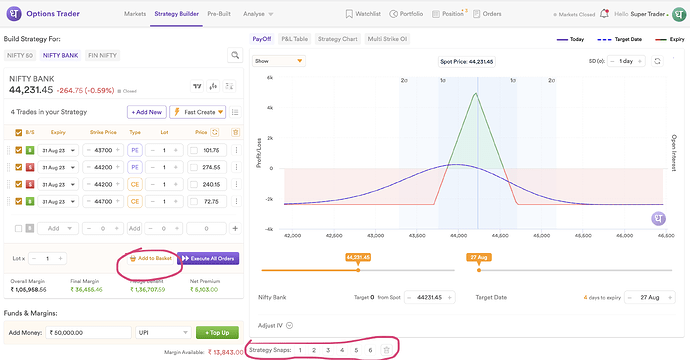Open strategy snap number 3

pyautogui.click(x=328, y=350)
